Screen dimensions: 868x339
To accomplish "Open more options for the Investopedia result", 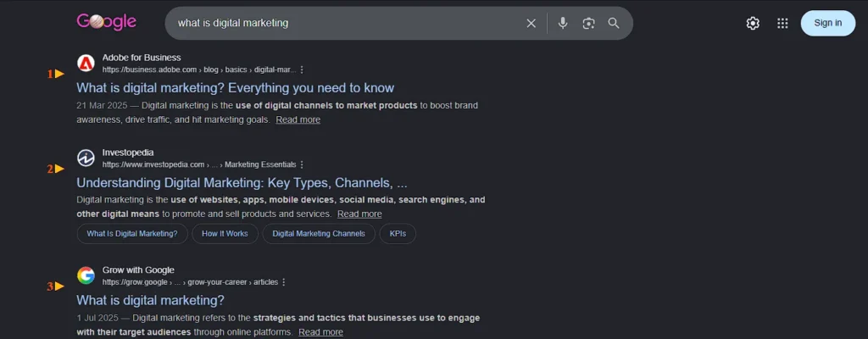I will [302, 164].
